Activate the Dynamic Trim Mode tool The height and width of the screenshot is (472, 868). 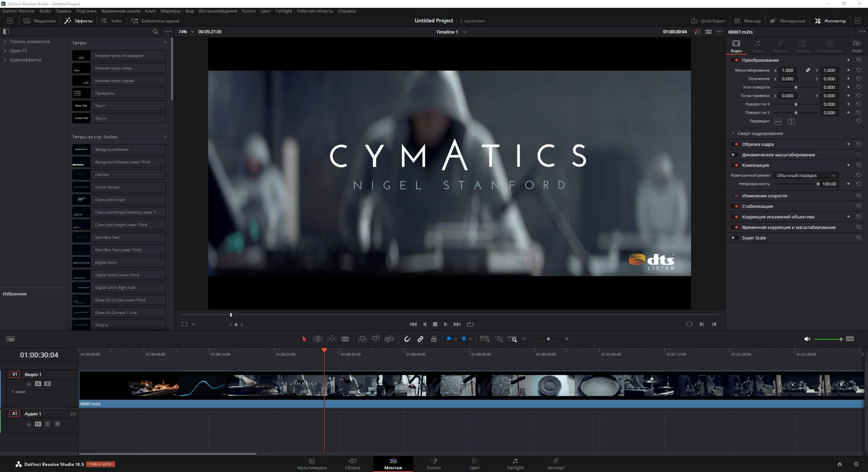(x=332, y=339)
